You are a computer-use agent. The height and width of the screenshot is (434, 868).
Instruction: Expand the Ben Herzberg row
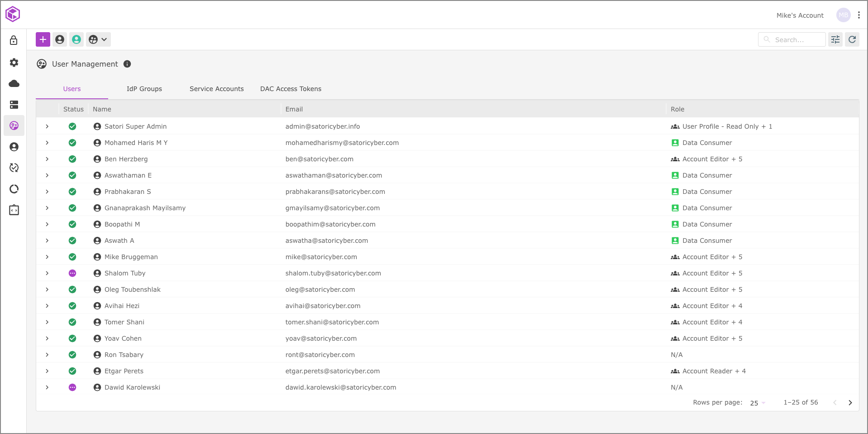tap(47, 159)
